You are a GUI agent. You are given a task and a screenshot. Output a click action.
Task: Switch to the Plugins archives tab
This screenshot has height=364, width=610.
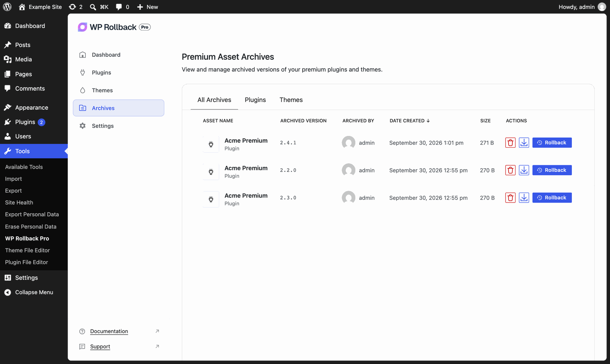click(255, 100)
